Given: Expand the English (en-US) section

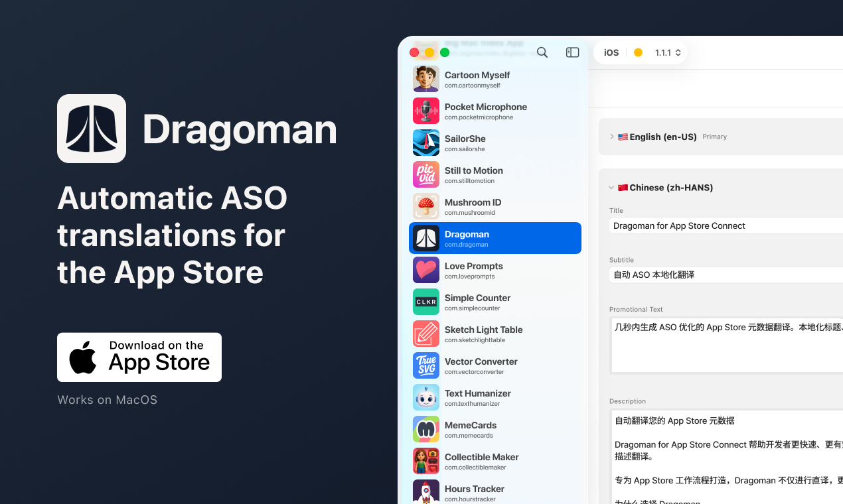Looking at the screenshot, I should (612, 137).
